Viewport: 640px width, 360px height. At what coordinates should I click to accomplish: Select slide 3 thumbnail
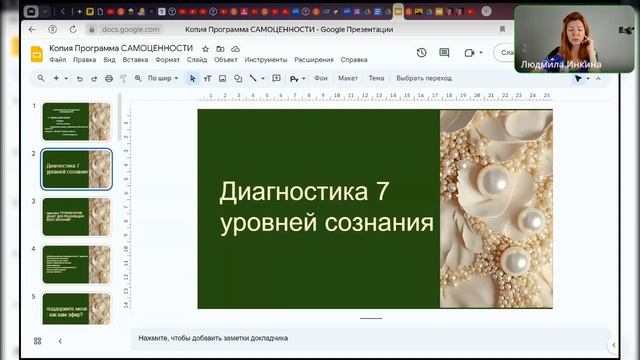[76, 217]
